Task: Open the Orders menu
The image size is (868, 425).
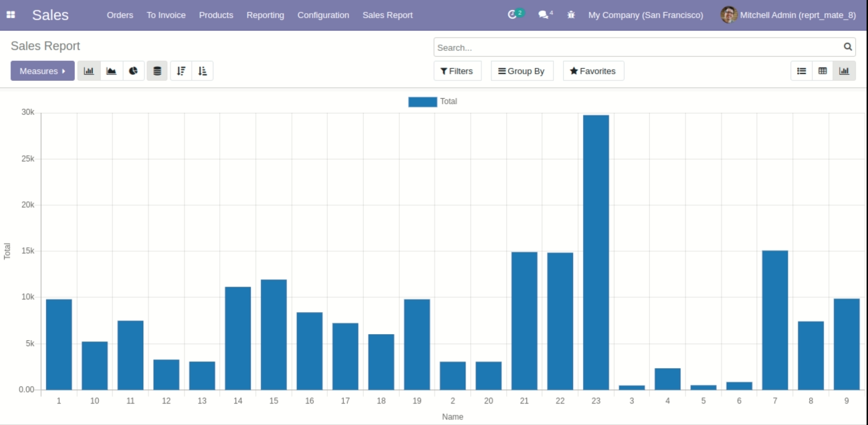Action: tap(120, 15)
